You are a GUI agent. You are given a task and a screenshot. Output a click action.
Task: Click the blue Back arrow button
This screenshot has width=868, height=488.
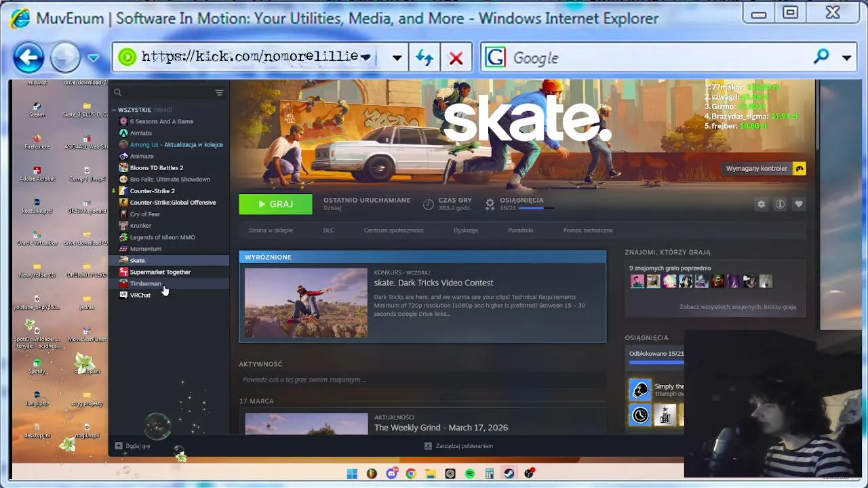tap(28, 58)
